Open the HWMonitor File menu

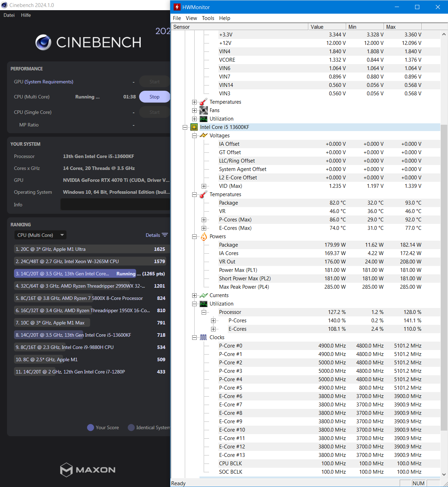[177, 18]
